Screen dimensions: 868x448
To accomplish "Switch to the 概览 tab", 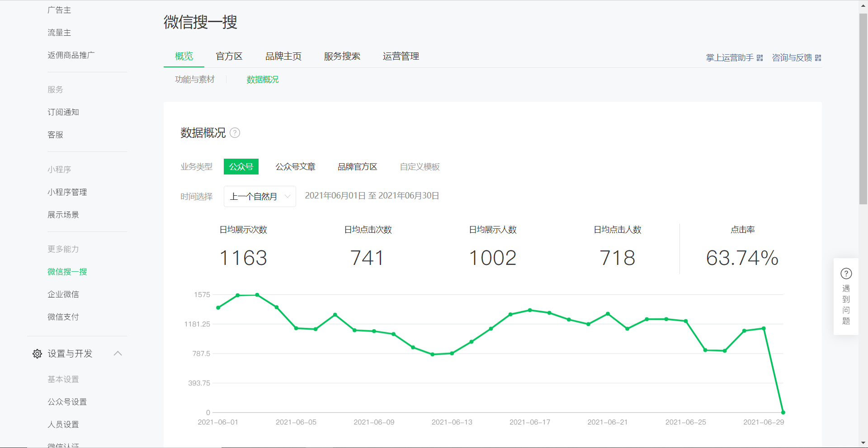I will coord(184,56).
